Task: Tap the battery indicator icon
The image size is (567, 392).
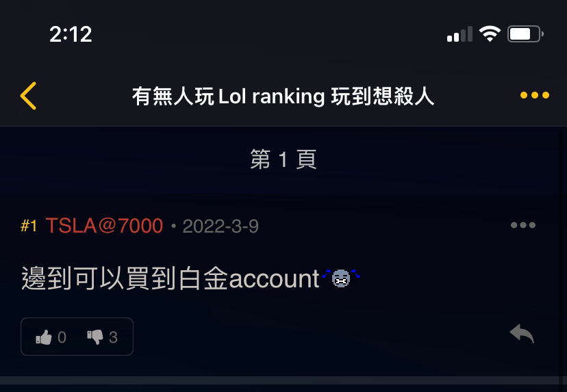Action: (x=525, y=34)
